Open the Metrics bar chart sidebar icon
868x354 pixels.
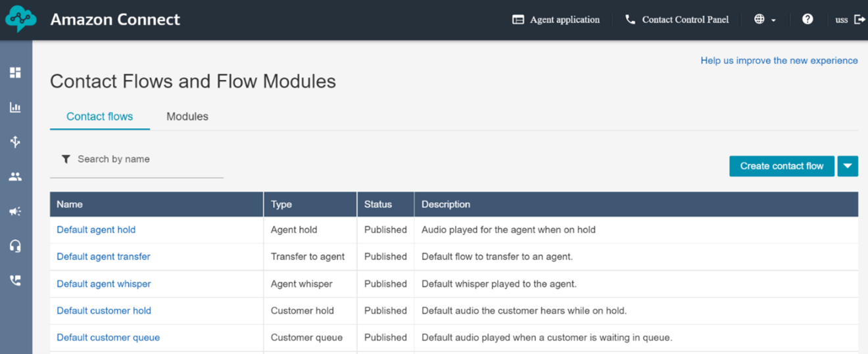pyautogui.click(x=15, y=107)
